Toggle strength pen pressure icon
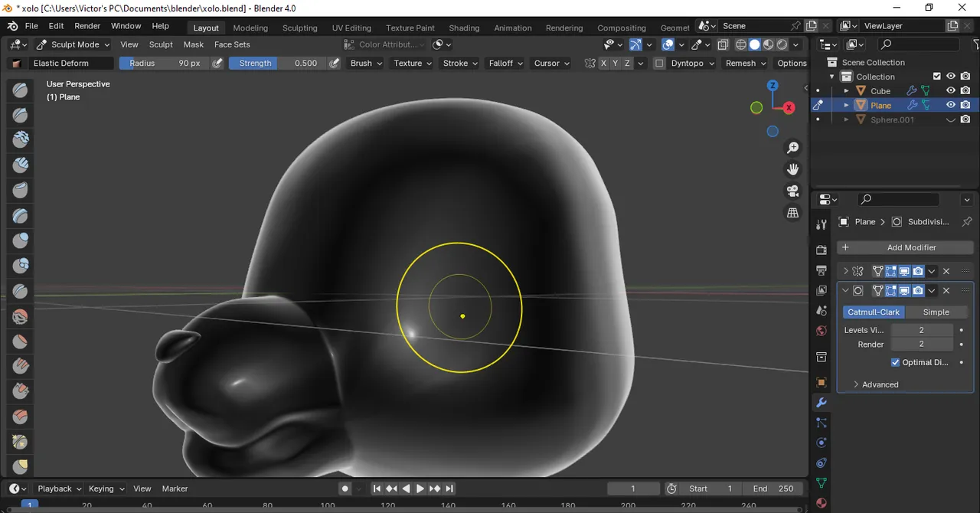The width and height of the screenshot is (980, 513). (335, 64)
